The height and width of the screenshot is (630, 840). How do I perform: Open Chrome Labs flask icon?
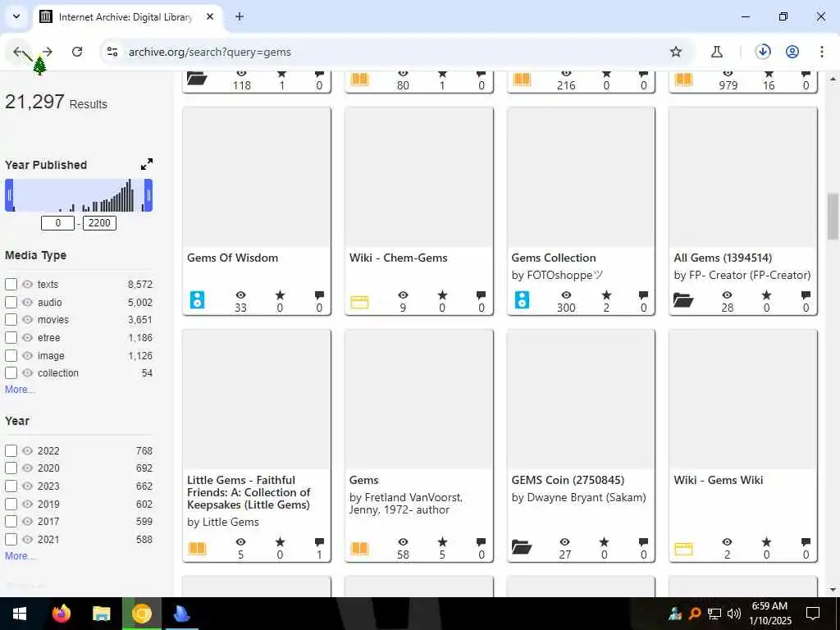coord(717,52)
